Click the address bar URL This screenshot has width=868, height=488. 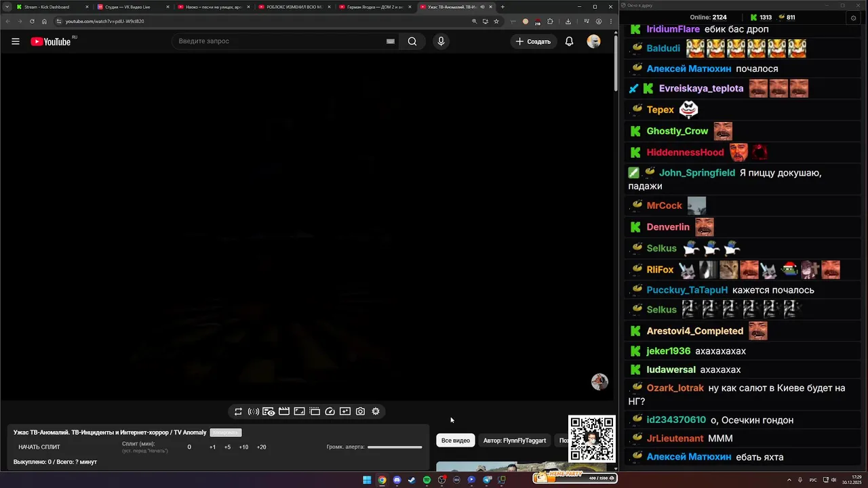tap(104, 21)
